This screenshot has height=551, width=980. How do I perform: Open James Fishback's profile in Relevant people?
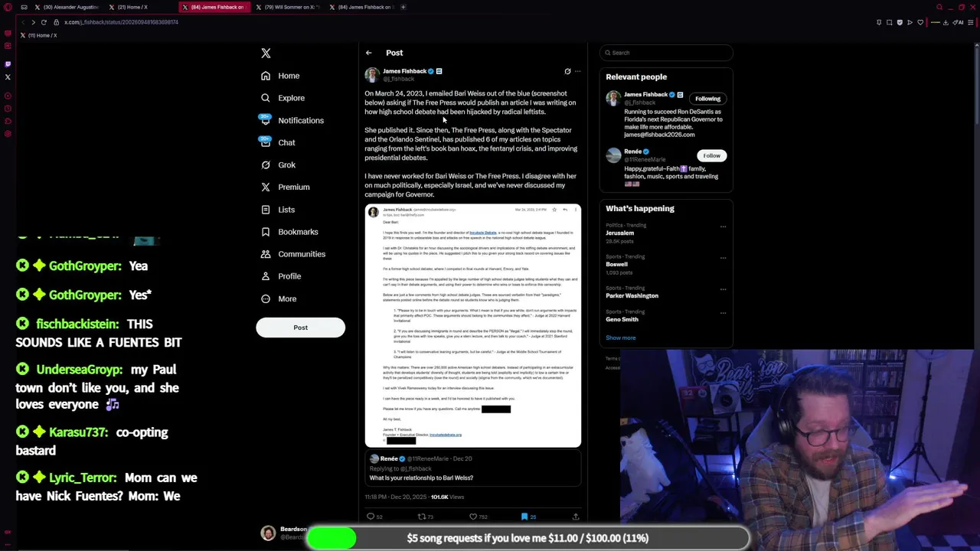click(645, 95)
